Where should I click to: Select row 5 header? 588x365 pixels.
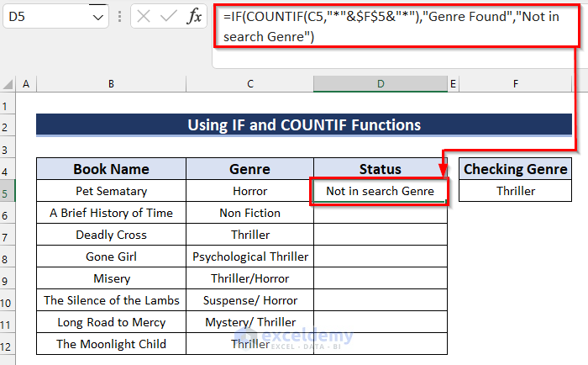click(8, 191)
